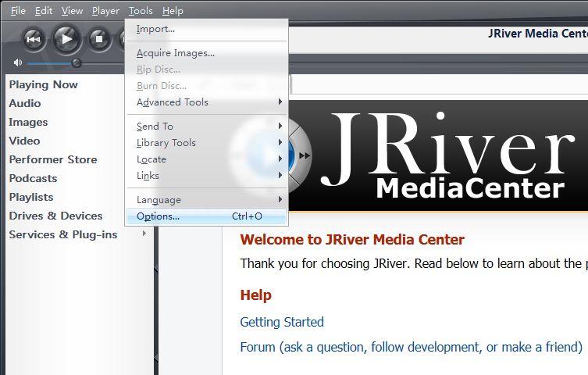This screenshot has height=375, width=588.
Task: Open the Getting Started link
Action: tap(282, 322)
